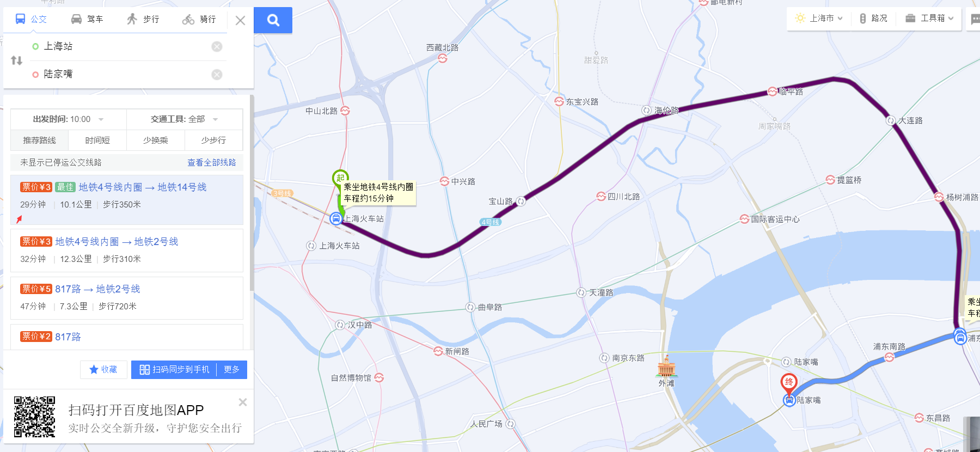The height and width of the screenshot is (452, 980).
Task: Close the route planning panel
Action: 240,21
